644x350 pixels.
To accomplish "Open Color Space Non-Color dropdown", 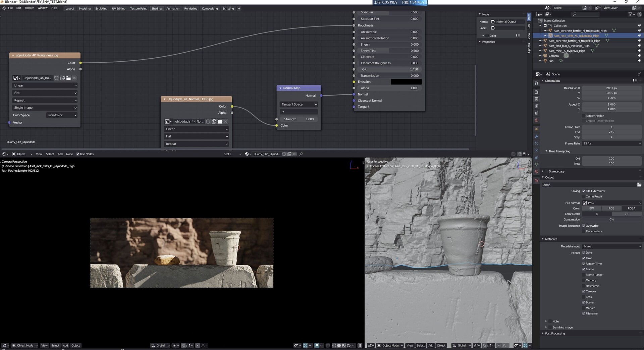I will pos(62,115).
